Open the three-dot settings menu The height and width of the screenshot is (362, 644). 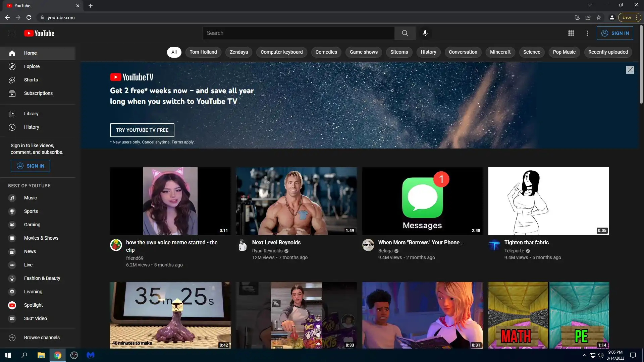coord(587,33)
